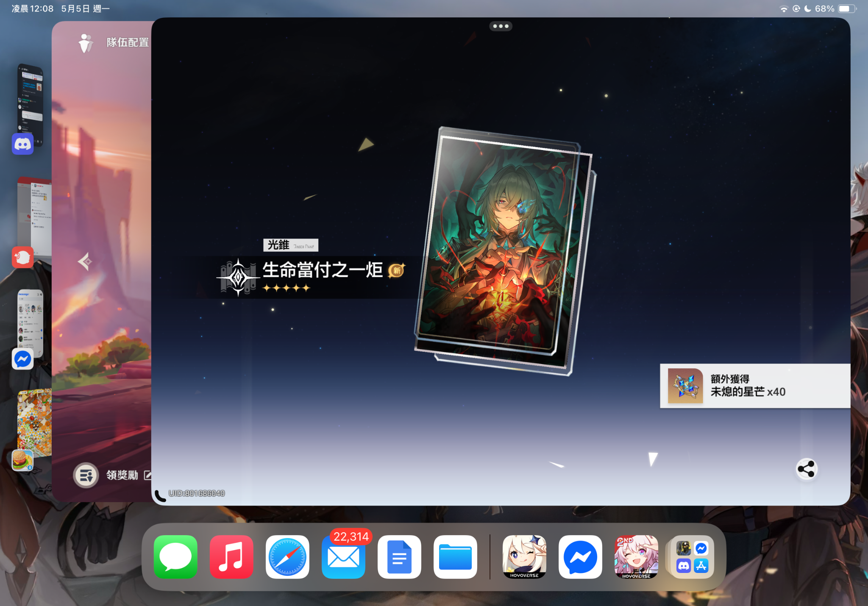The image size is (868, 606).
Task: Click the Discord app icon badge
Action: (x=22, y=144)
